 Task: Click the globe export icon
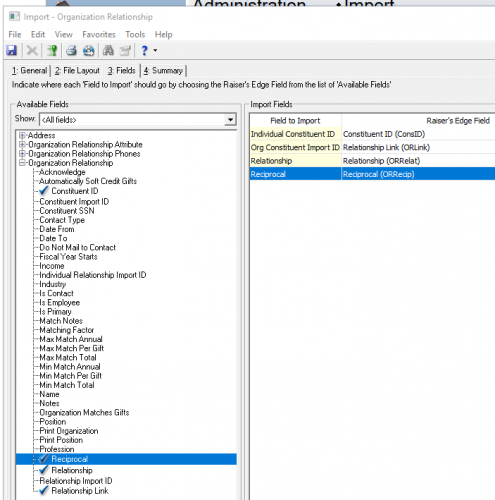[89, 51]
